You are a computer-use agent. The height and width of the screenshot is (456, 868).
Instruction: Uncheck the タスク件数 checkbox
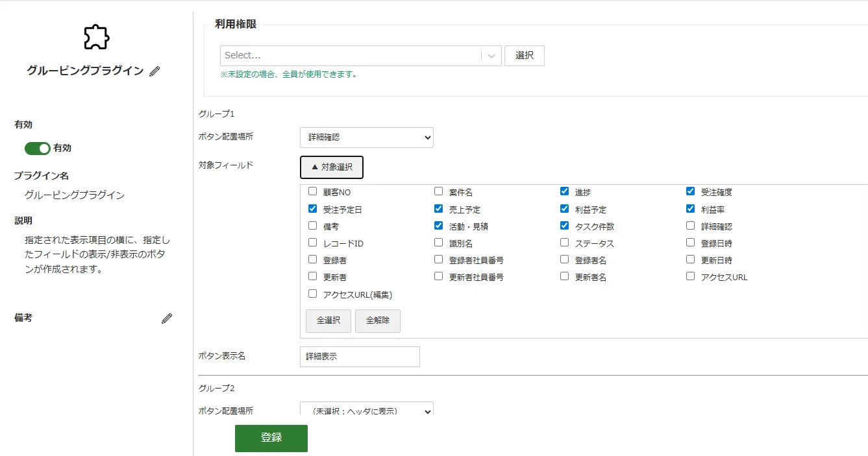564,226
